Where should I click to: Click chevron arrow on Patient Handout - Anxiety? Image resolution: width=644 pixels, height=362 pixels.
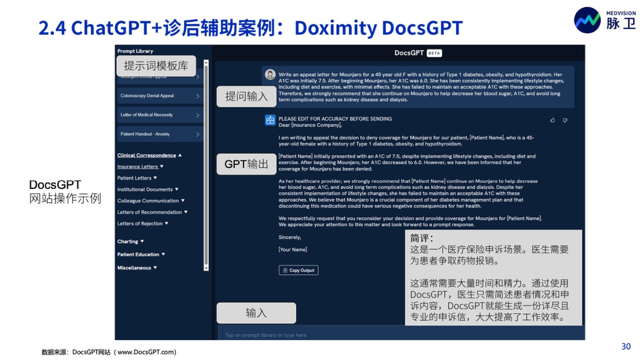point(198,134)
